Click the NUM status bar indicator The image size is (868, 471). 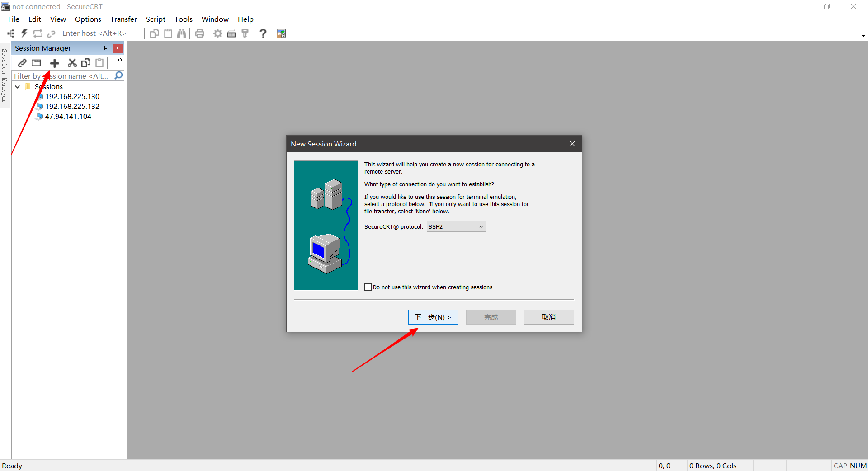point(858,466)
